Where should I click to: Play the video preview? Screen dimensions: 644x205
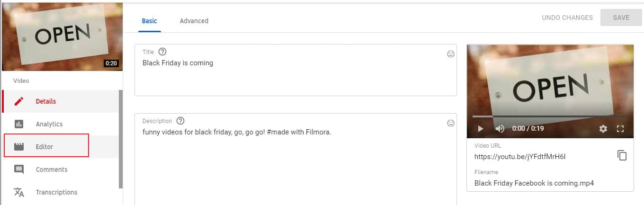(481, 128)
